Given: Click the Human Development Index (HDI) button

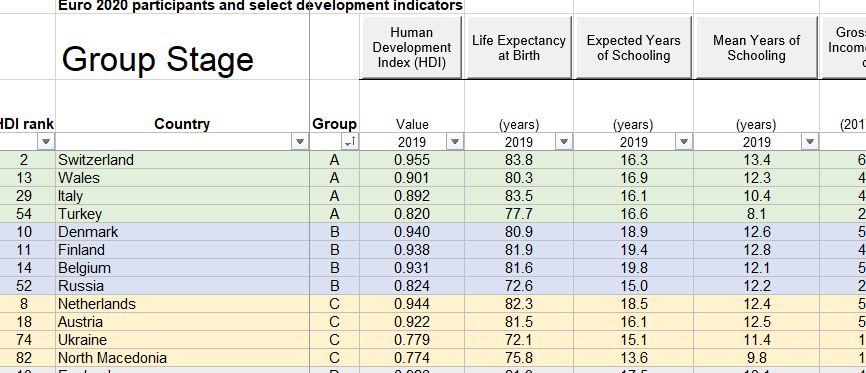Looking at the screenshot, I should click(x=411, y=48).
